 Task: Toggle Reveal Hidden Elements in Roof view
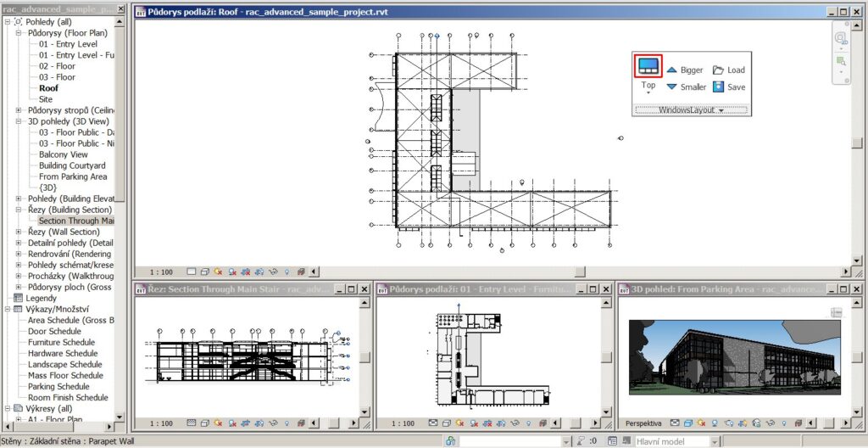[287, 272]
